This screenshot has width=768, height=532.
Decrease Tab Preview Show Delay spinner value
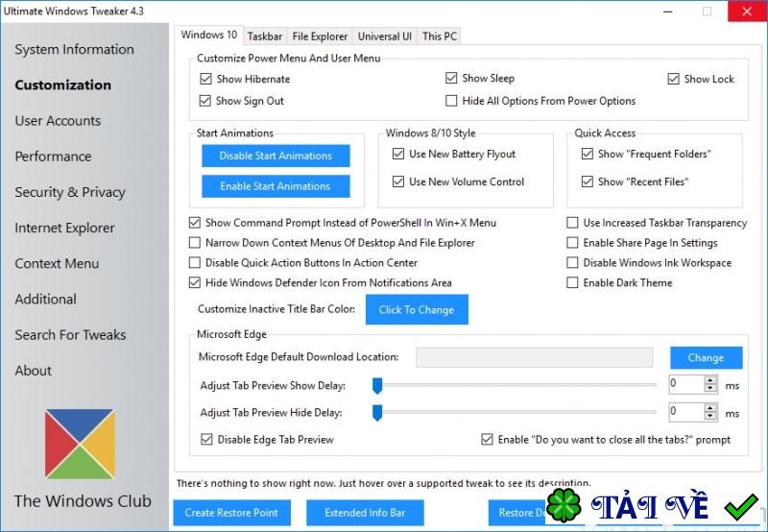(710, 389)
